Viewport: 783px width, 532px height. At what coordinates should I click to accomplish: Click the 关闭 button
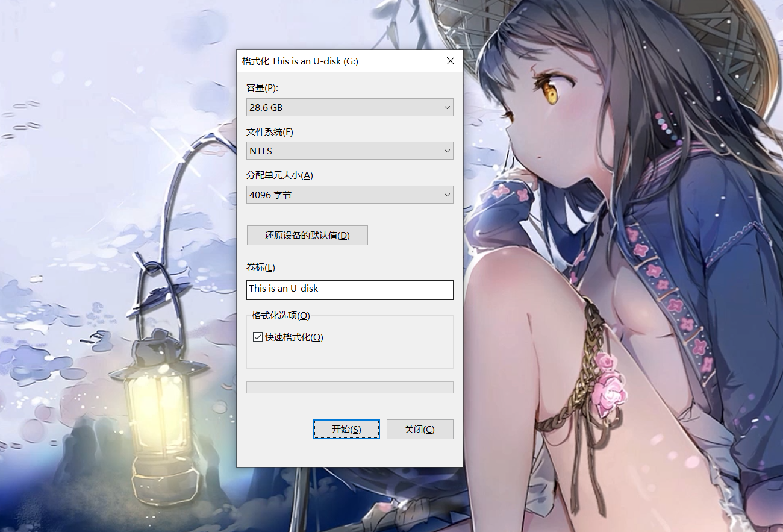click(x=420, y=430)
